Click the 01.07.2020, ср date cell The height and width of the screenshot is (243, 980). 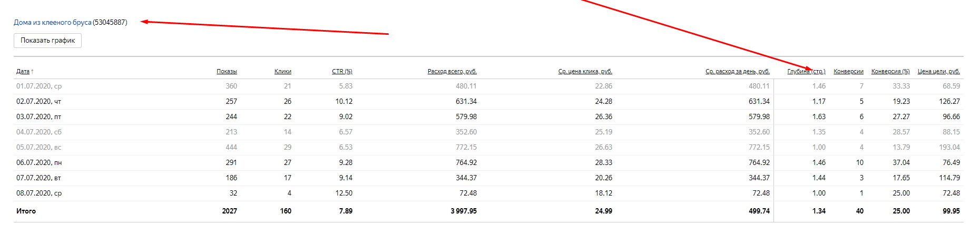click(x=39, y=86)
